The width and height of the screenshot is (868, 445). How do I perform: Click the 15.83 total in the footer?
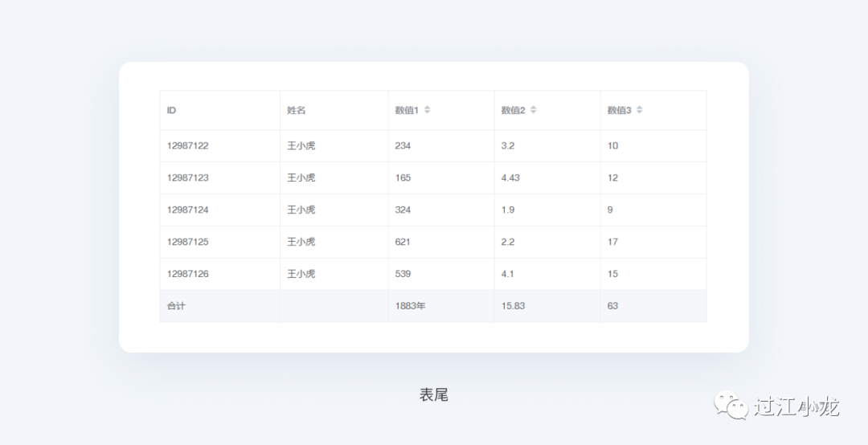(x=513, y=306)
